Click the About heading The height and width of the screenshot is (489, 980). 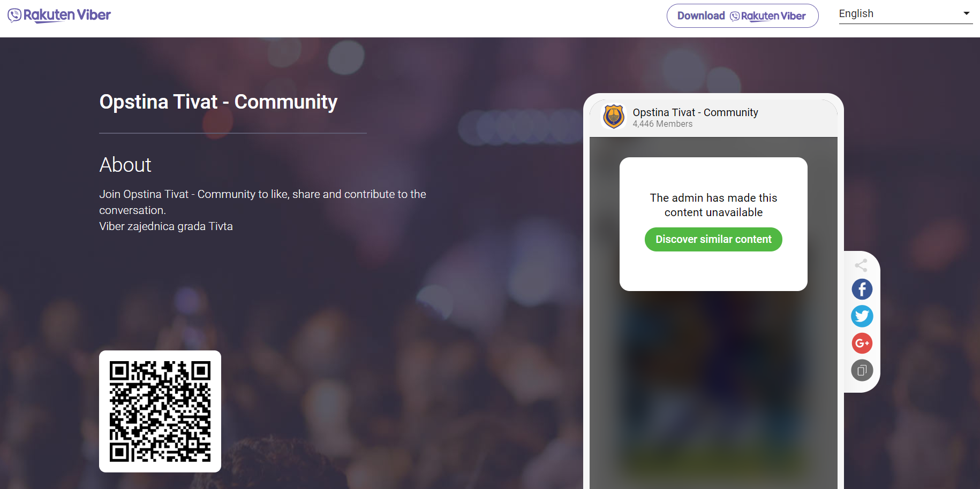(125, 165)
